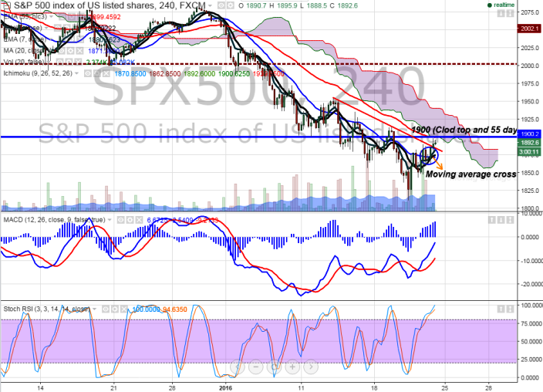Select the dark red 2002.1 price label
The height and width of the screenshot is (392, 543).
point(528,29)
